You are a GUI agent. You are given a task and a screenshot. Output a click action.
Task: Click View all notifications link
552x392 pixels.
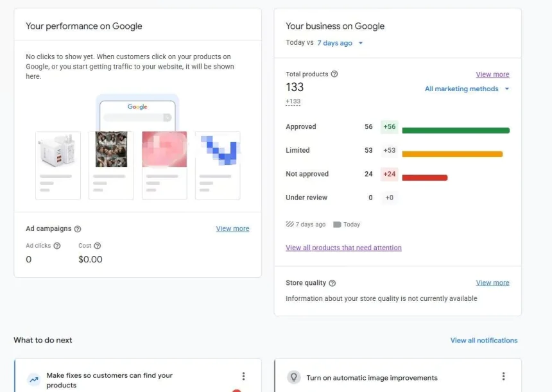(x=483, y=341)
